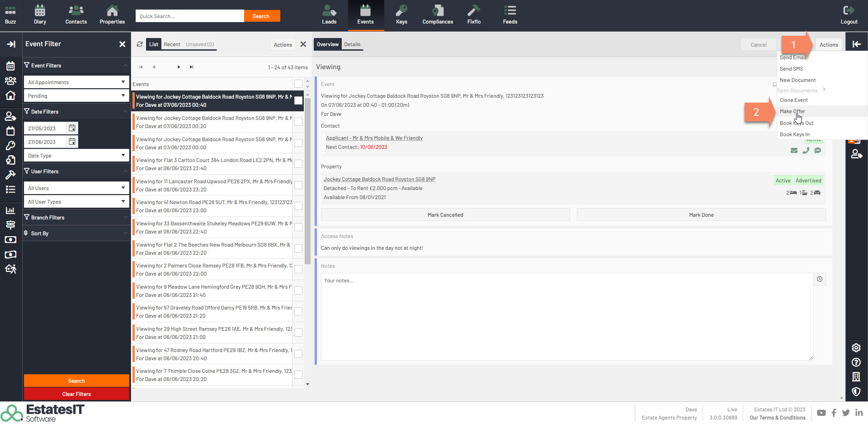The height and width of the screenshot is (424, 868).
Task: Click the red Clear Filters button
Action: pyautogui.click(x=76, y=394)
